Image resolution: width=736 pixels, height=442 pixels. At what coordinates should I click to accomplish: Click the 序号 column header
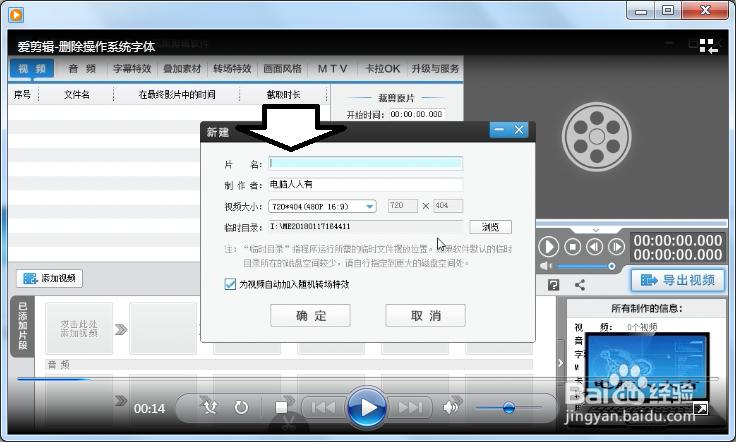pos(23,95)
